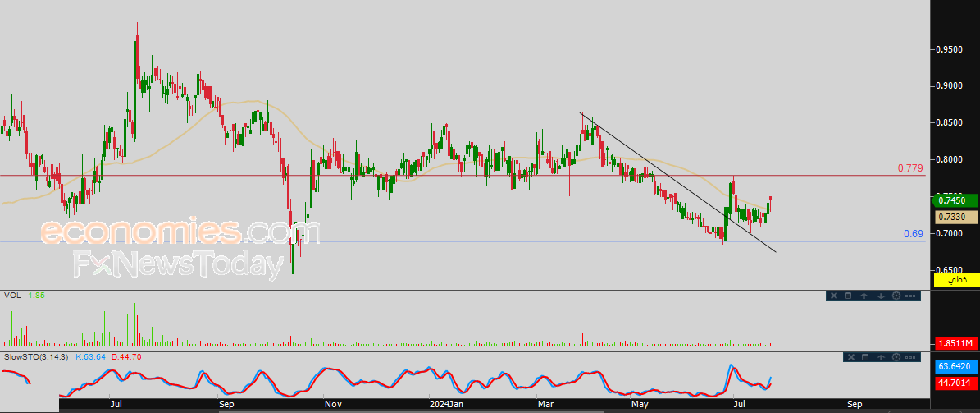This screenshot has width=980, height=413.
Task: Click the yellow scale mode label
Action: pyautogui.click(x=956, y=280)
